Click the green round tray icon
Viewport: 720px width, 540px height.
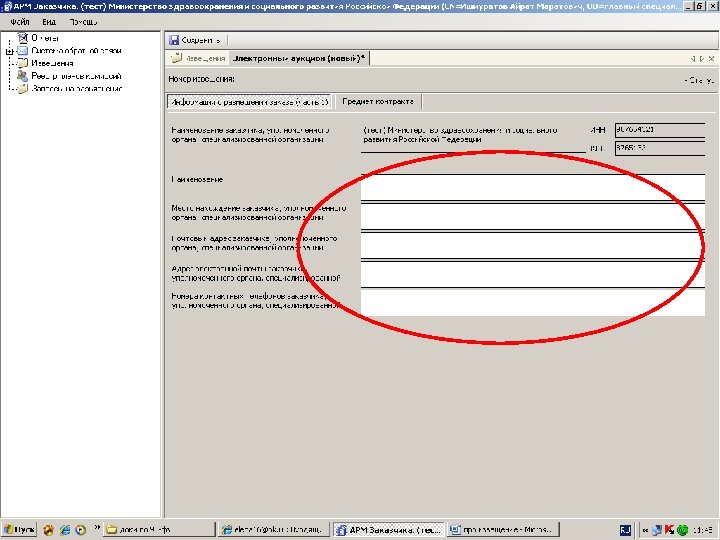click(x=682, y=530)
